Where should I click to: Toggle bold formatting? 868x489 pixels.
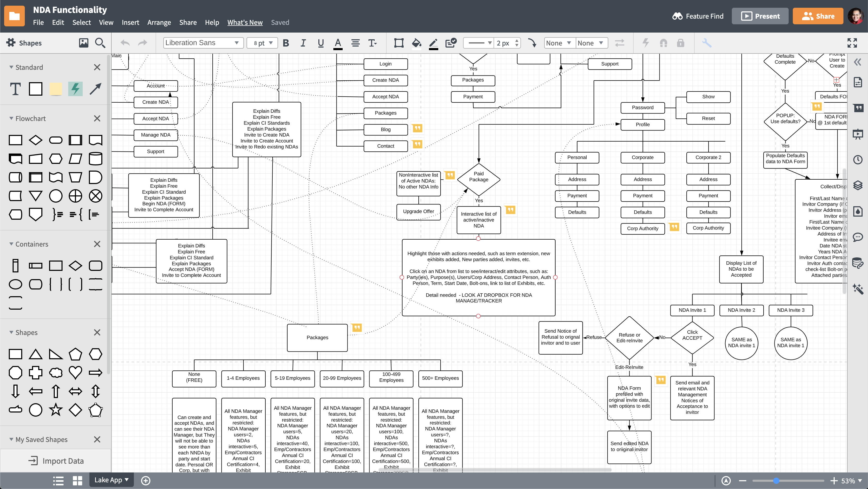click(x=286, y=43)
